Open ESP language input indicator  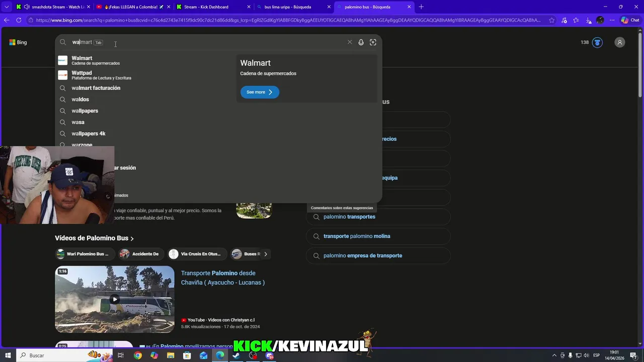point(597,355)
